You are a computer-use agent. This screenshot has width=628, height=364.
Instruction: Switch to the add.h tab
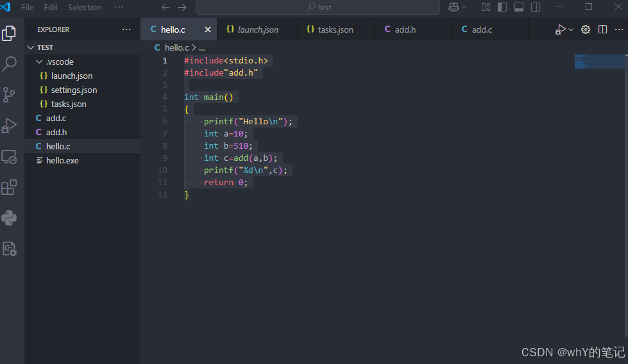[412, 29]
